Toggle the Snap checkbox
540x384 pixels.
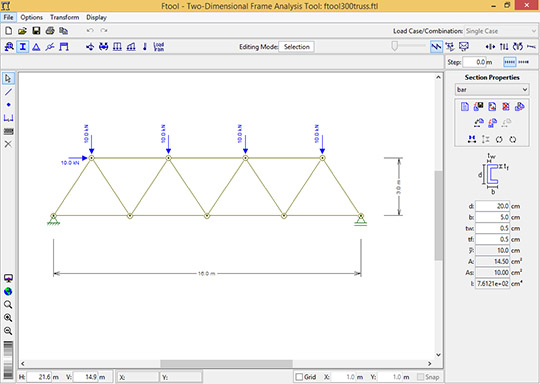[x=420, y=377]
